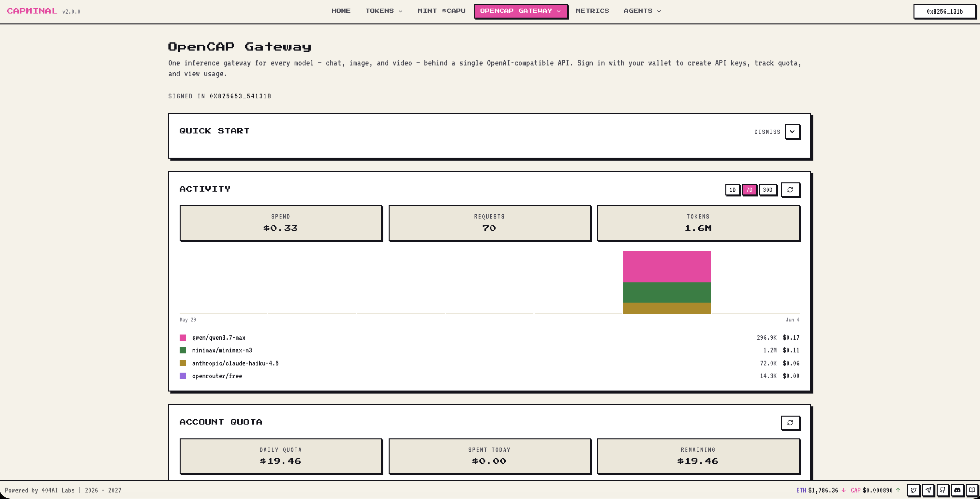Click the openrouter/free legend label
Image resolution: width=980 pixels, height=499 pixels.
(217, 376)
